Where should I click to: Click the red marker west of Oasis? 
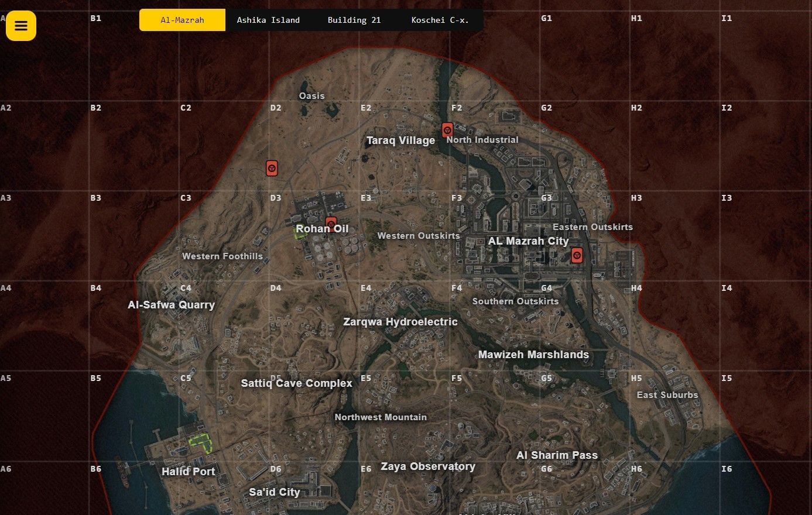pos(272,168)
